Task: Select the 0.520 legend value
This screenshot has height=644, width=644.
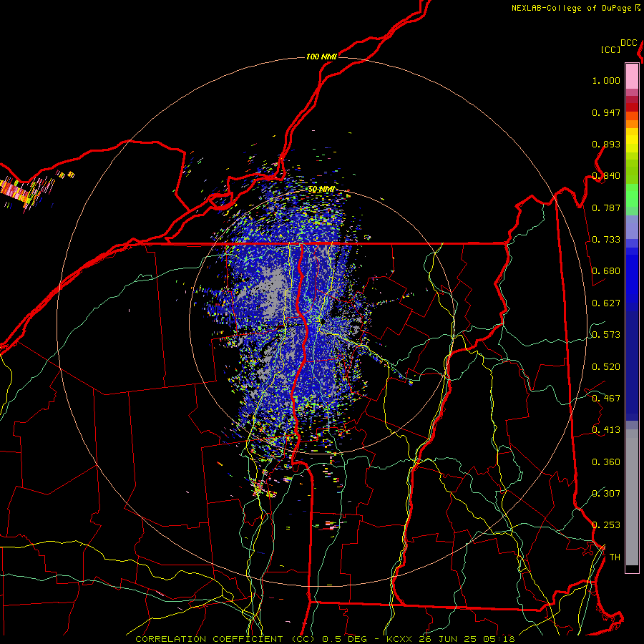Action: [606, 367]
